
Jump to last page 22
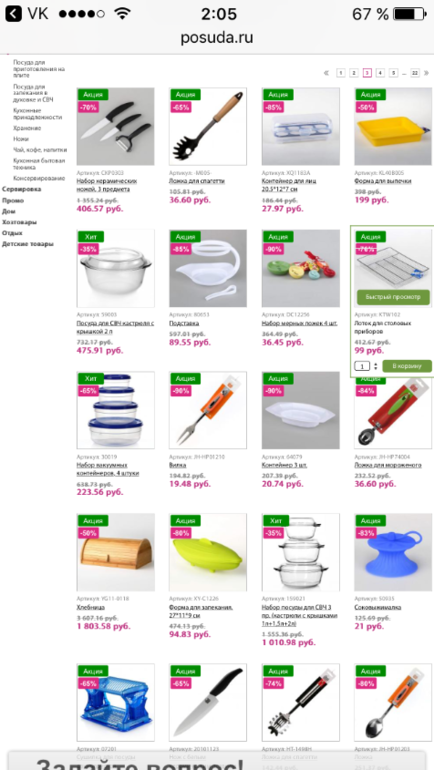pos(415,73)
